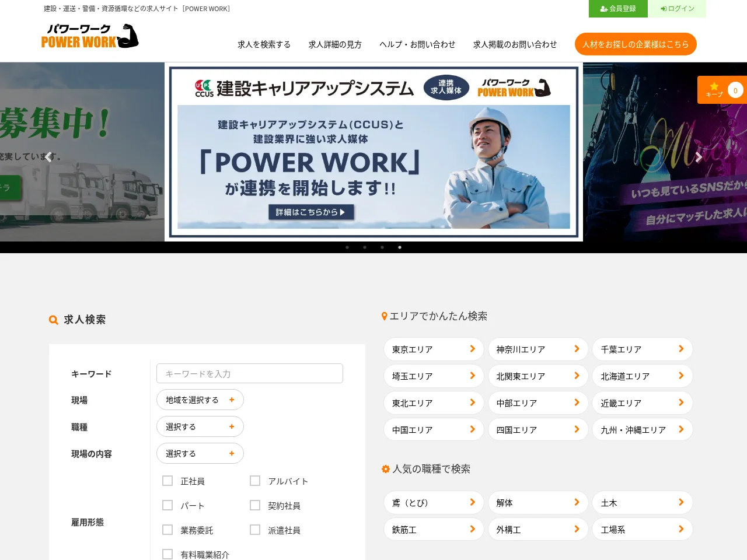Click chevron on 工場系
This screenshot has width=747, height=560.
(x=681, y=529)
